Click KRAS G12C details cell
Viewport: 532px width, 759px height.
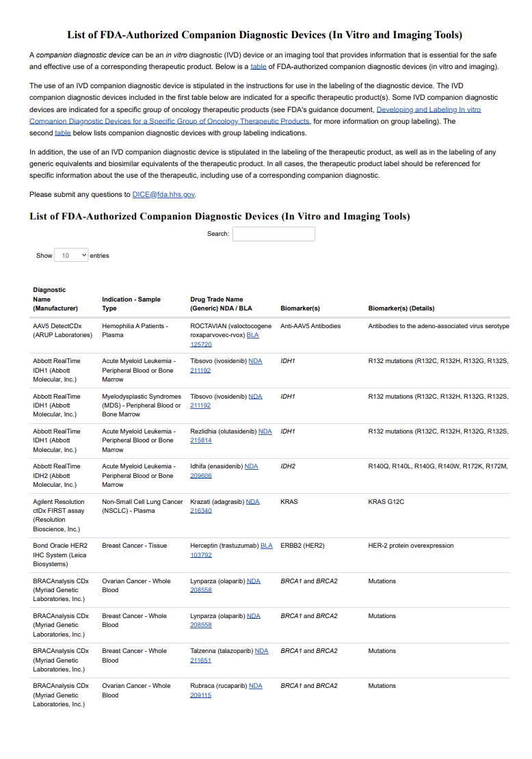386,502
